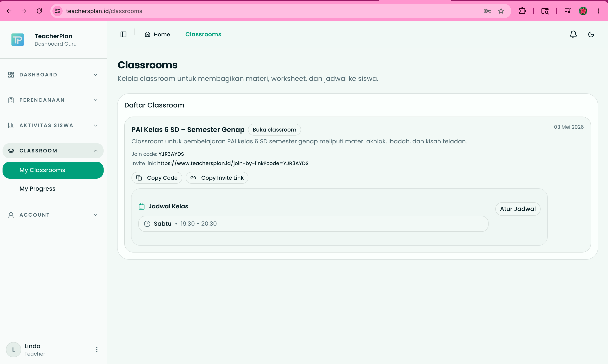The width and height of the screenshot is (608, 364).
Task: Click the Sabtu 19:30 - 20:30 schedule row
Action: point(313,224)
